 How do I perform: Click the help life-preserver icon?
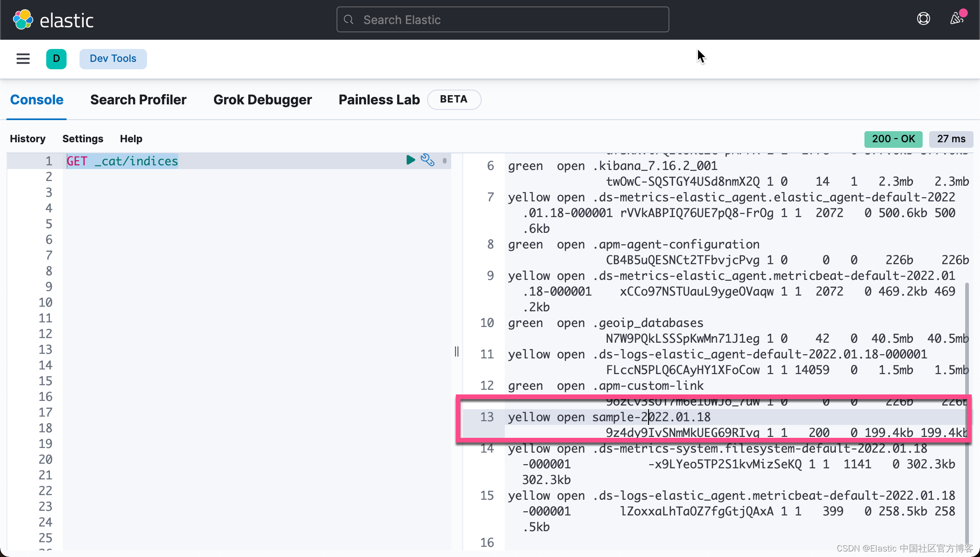pos(923,18)
